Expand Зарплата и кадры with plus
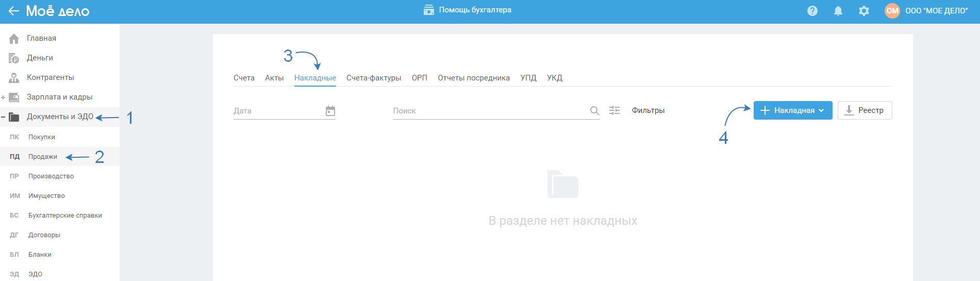 click(3, 97)
